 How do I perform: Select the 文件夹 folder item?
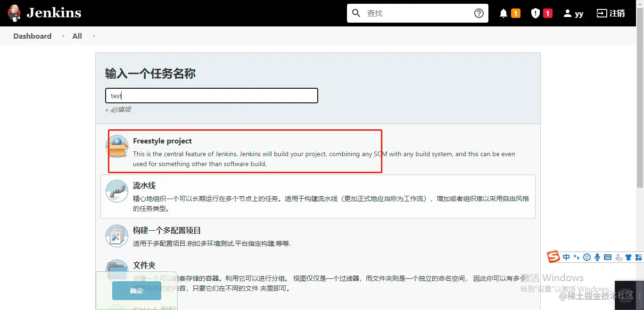point(318,276)
